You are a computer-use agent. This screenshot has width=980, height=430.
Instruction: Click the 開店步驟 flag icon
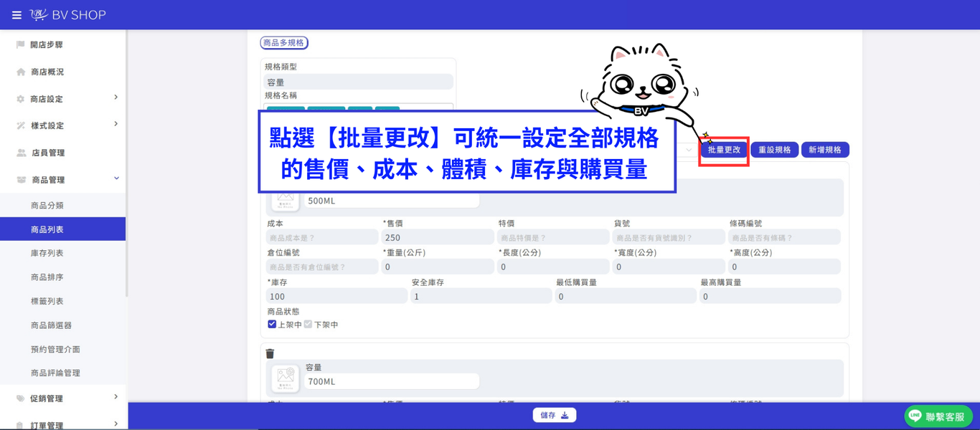click(20, 44)
